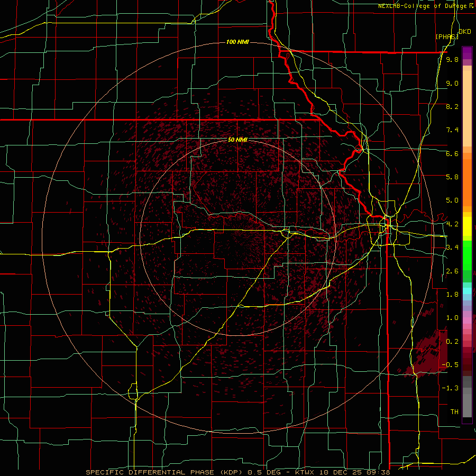This screenshot has height=476, width=476.
Task: Click the -0.5 scale value
Action: (x=451, y=364)
